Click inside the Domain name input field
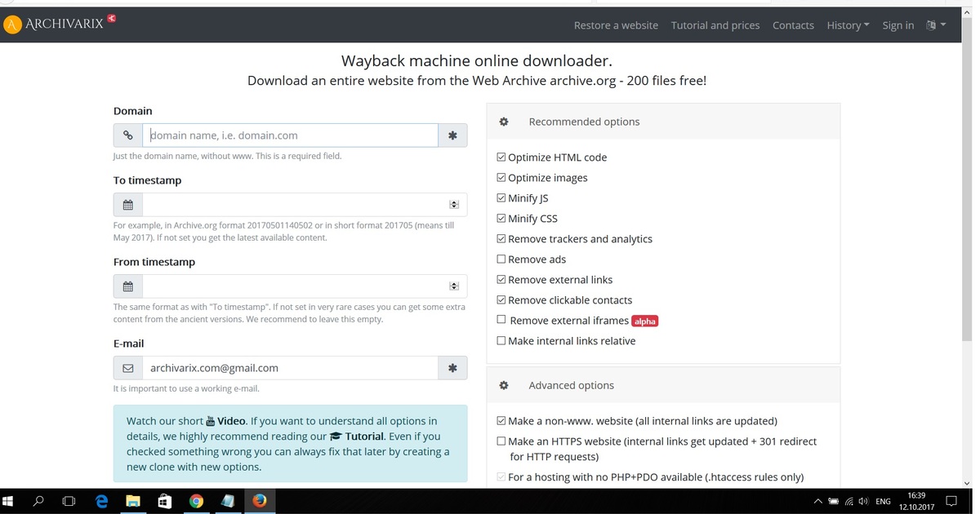Screen dimensions: 980x514 click(290, 135)
